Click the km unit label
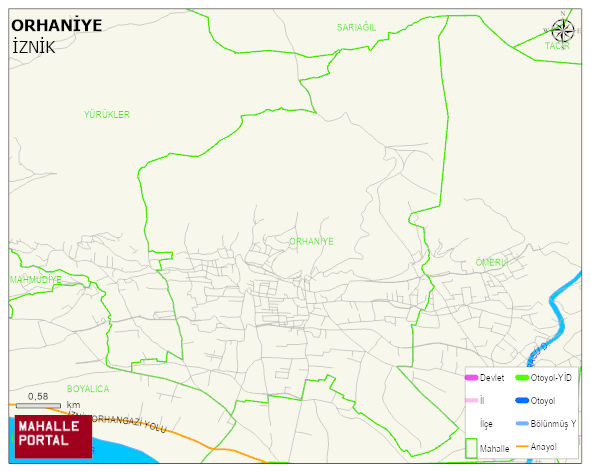 click(73, 405)
